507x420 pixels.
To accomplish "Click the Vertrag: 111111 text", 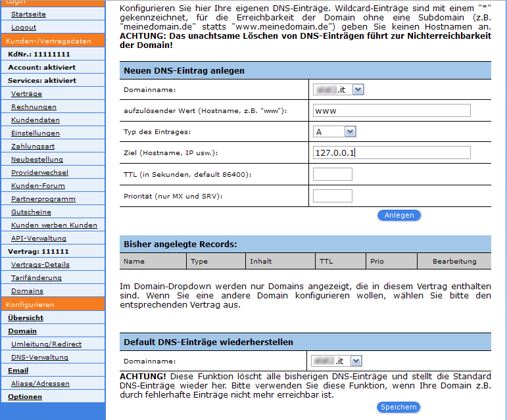I will tap(38, 252).
